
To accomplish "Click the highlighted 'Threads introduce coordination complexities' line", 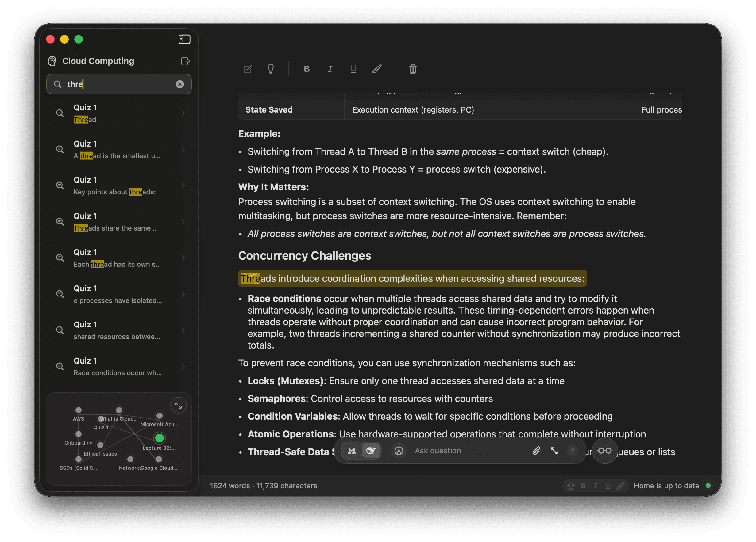I will click(x=412, y=278).
